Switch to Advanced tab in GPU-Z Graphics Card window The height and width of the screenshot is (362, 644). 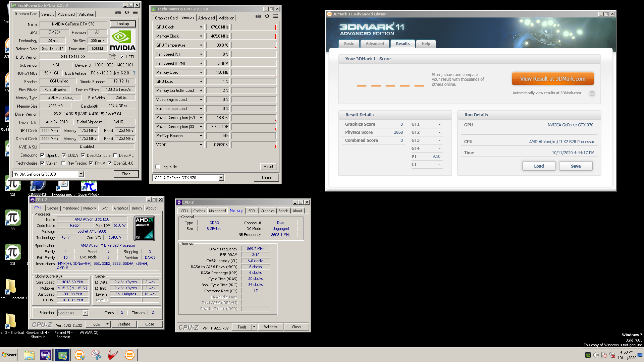[x=66, y=14]
